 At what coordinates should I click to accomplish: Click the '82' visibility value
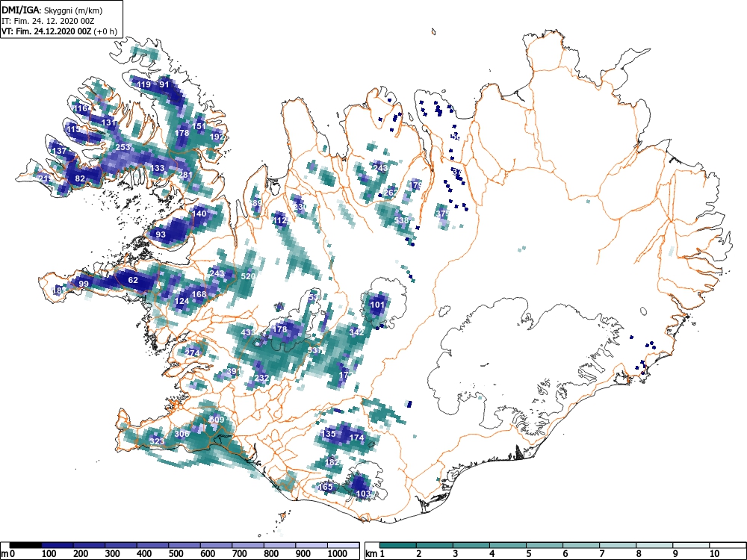(80, 178)
